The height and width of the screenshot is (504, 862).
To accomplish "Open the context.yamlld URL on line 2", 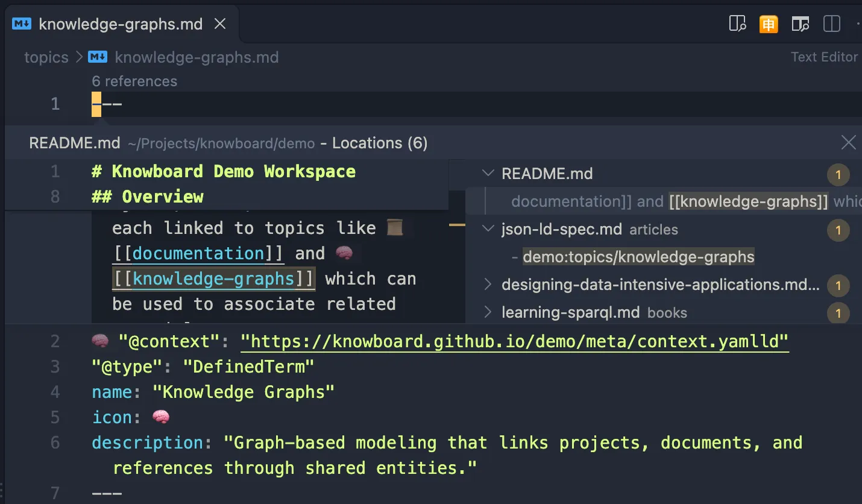I will [515, 342].
